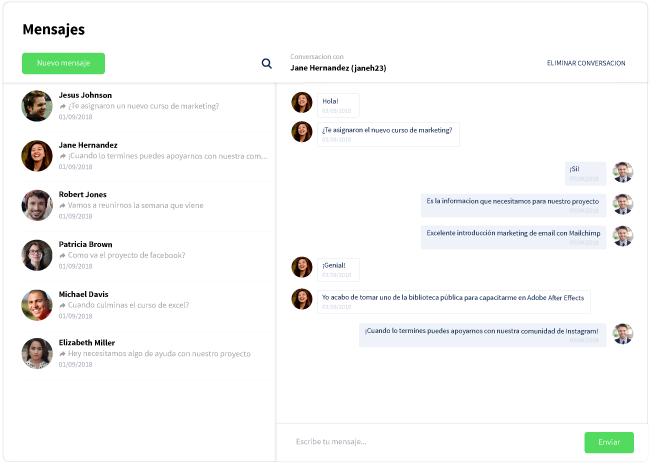Click the green Enviar button
This screenshot has height=463, width=650.
pos(609,442)
